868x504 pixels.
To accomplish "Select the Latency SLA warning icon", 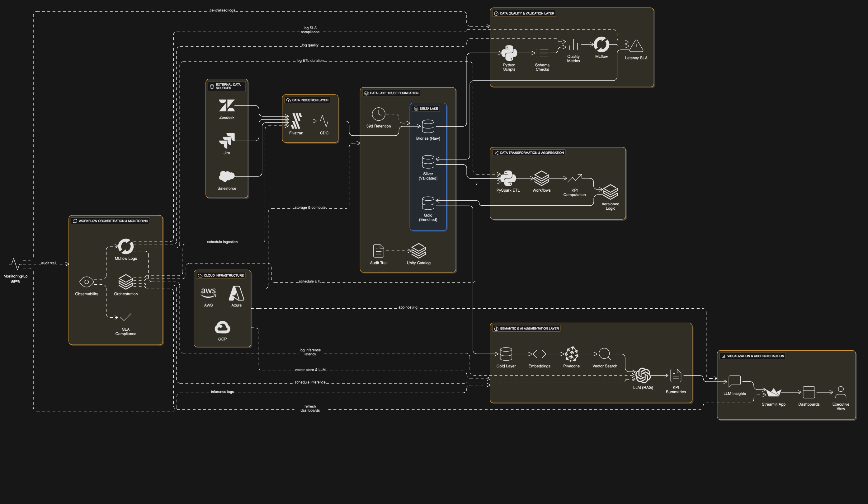I will click(x=636, y=46).
